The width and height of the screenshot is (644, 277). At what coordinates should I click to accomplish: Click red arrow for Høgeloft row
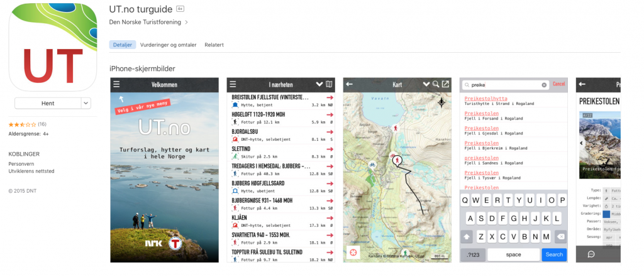[x=330, y=115]
